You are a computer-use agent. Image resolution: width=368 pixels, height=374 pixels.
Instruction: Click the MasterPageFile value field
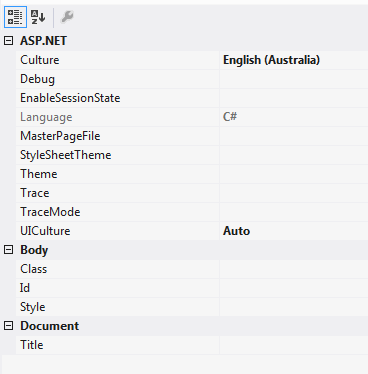[294, 136]
